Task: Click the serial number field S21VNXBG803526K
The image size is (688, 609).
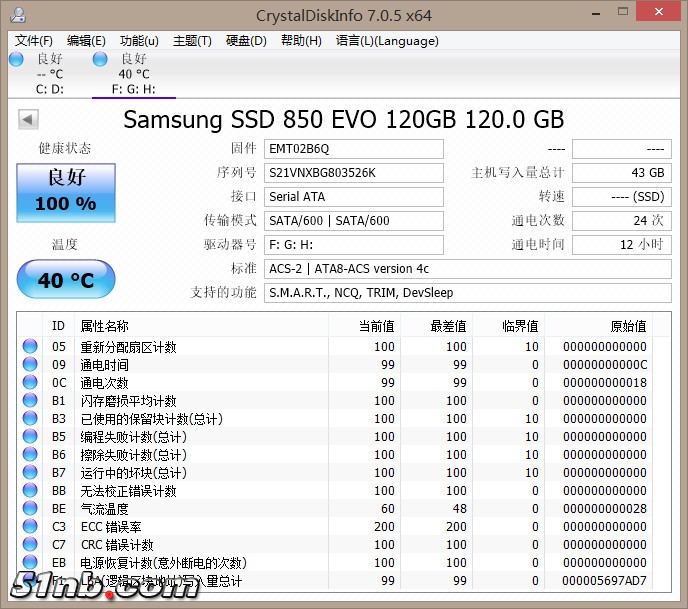Action: [354, 173]
